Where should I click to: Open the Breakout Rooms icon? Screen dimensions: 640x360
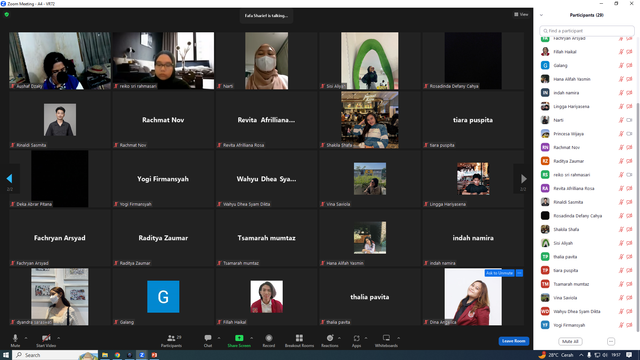[x=299, y=338]
